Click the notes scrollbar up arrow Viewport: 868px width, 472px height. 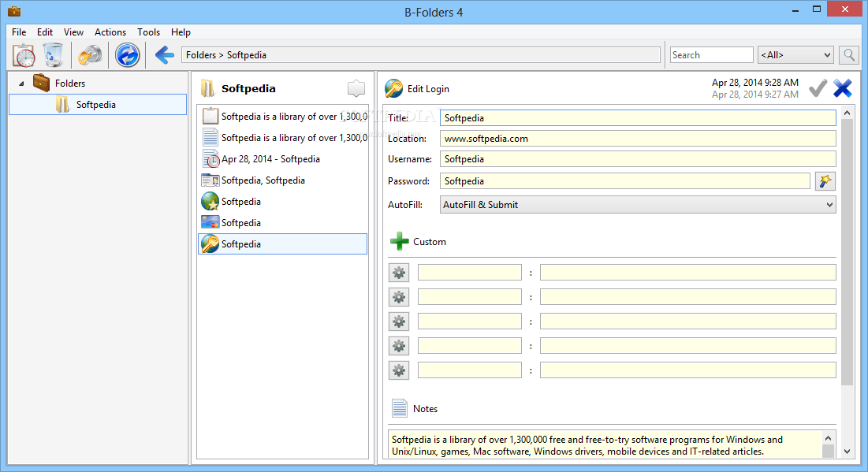[828, 437]
